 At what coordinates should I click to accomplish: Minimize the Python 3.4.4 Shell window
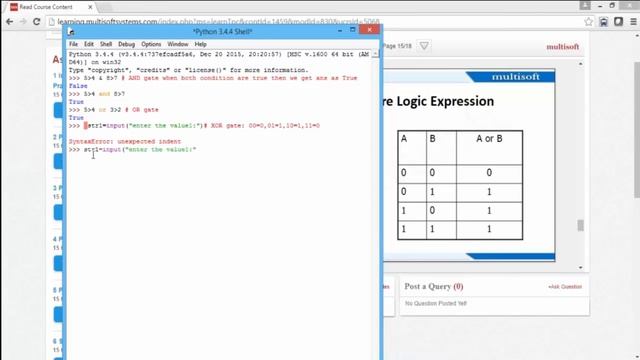[340, 30]
